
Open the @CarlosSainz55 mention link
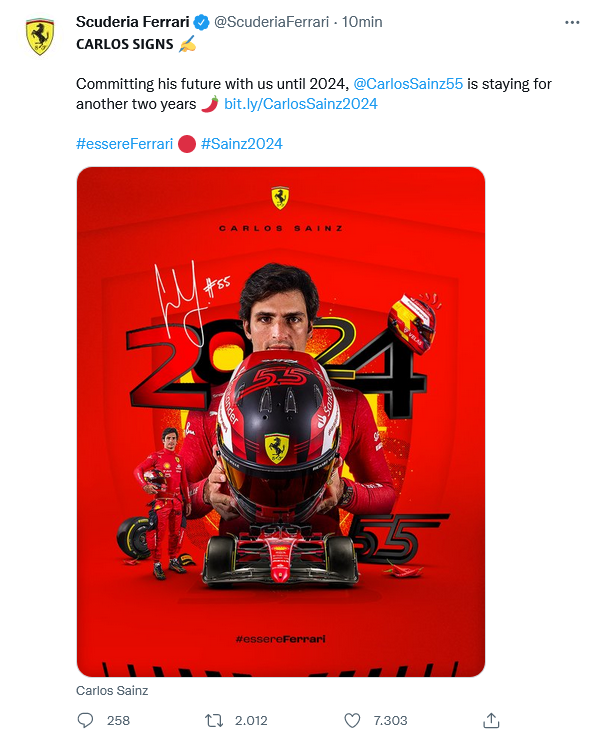point(408,84)
